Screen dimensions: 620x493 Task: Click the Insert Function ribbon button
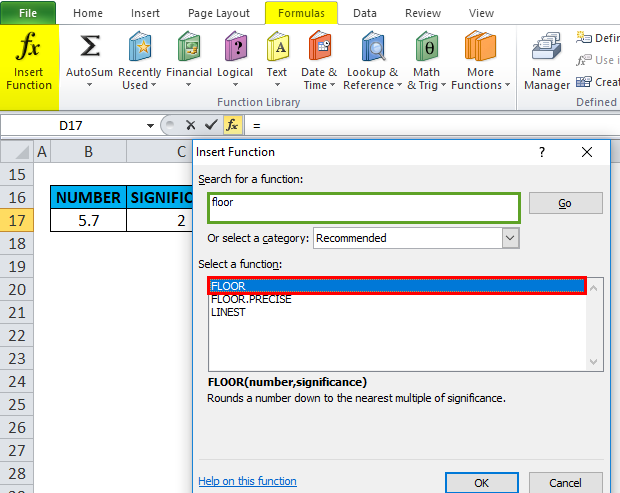[29, 66]
